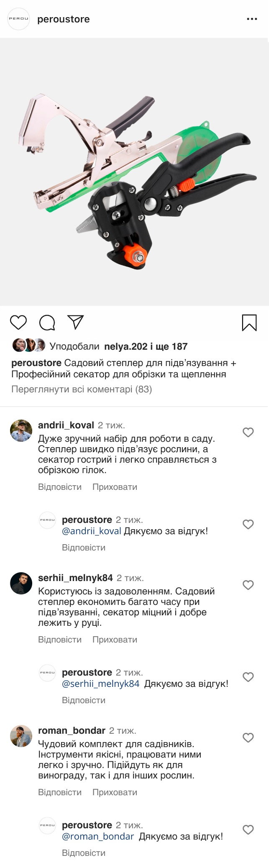Like roman_bondar's comment
Viewport: 269px width, 868px height.
point(248,738)
